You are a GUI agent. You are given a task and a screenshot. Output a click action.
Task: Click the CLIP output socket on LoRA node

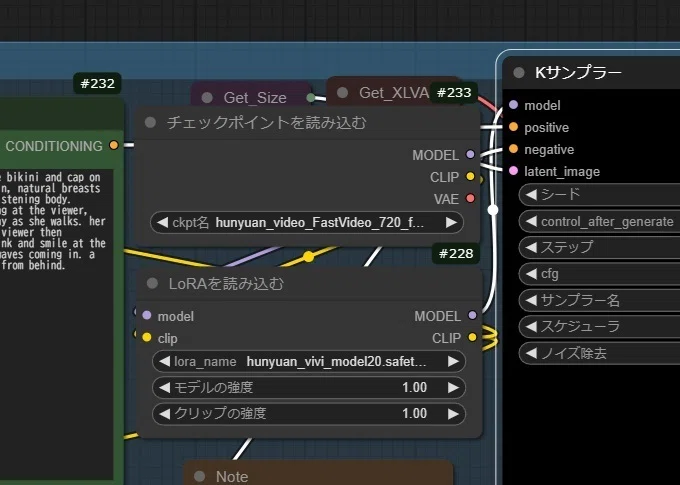tap(472, 337)
